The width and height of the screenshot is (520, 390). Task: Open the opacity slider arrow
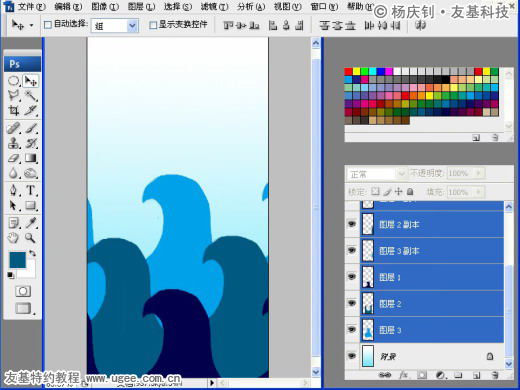(479, 173)
